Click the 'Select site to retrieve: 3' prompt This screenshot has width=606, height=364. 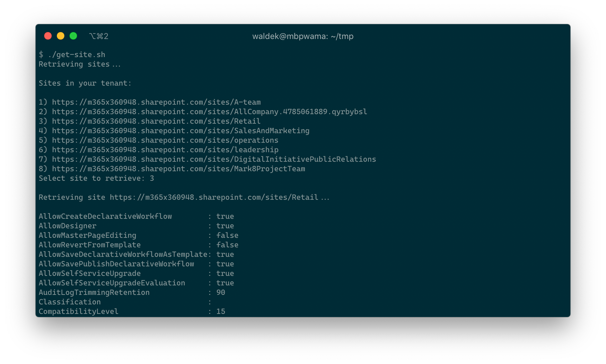96,178
